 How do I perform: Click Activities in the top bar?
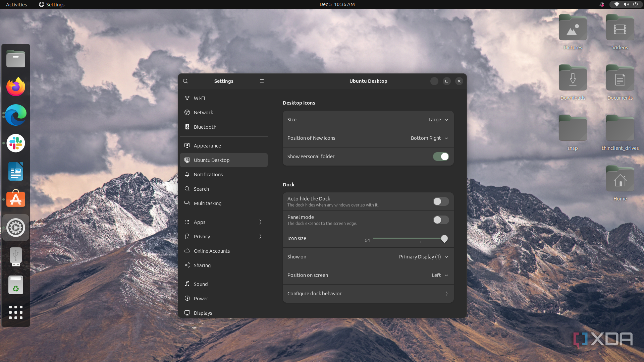click(16, 4)
